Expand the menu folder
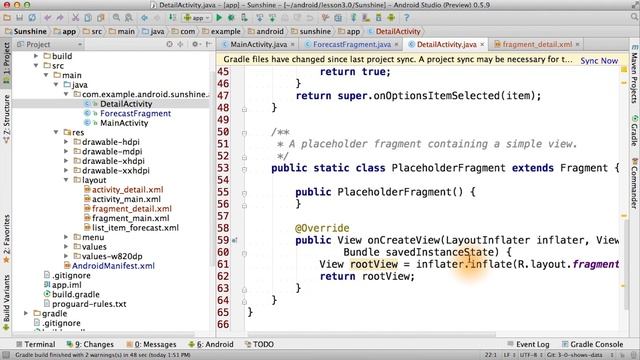The image size is (640, 360). pos(66,237)
